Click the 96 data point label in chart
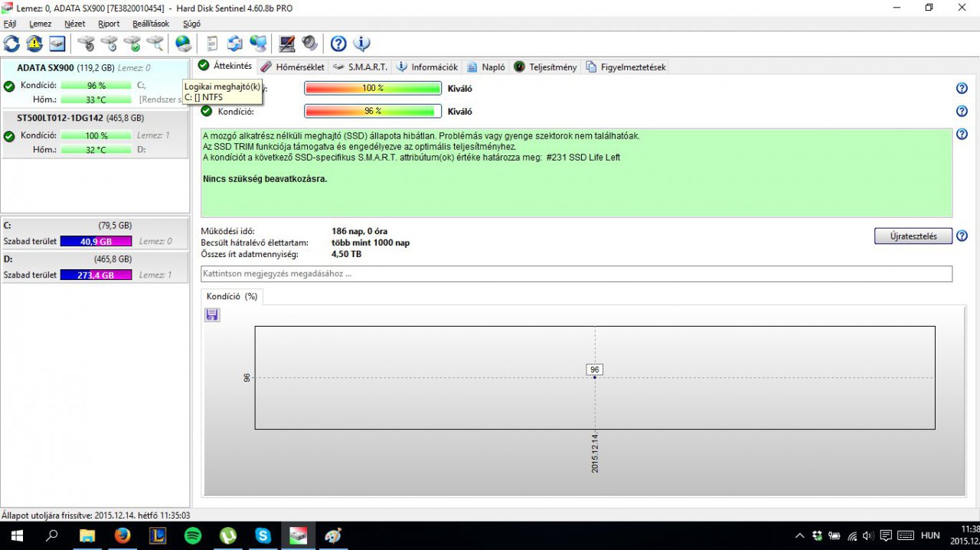Image resolution: width=980 pixels, height=550 pixels. point(595,369)
